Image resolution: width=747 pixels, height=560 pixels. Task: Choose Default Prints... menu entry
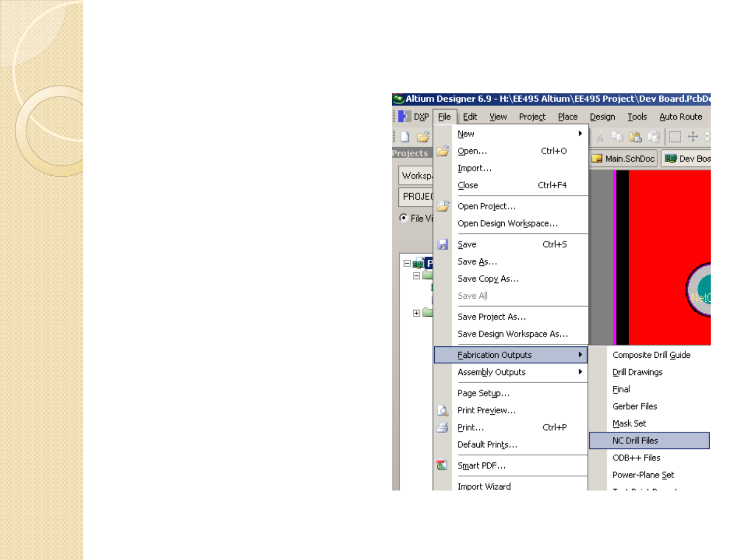coord(511,444)
